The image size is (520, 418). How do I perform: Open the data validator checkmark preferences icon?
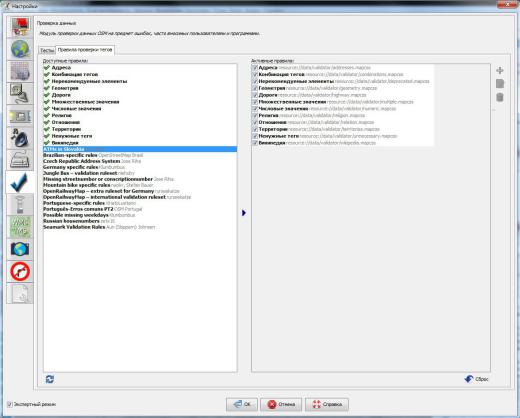pyautogui.click(x=19, y=182)
